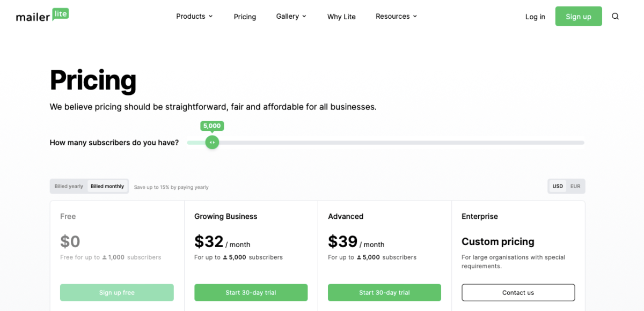Select USD currency

click(x=557, y=186)
